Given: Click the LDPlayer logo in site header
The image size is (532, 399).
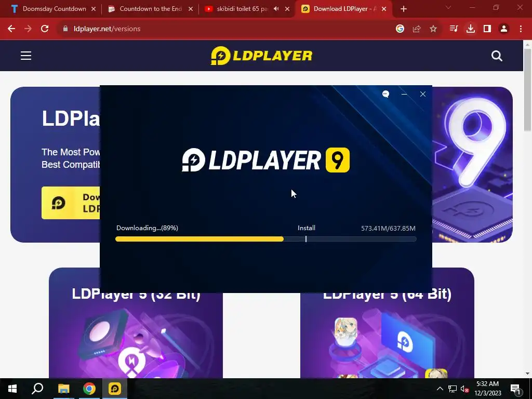Looking at the screenshot, I should click(261, 56).
